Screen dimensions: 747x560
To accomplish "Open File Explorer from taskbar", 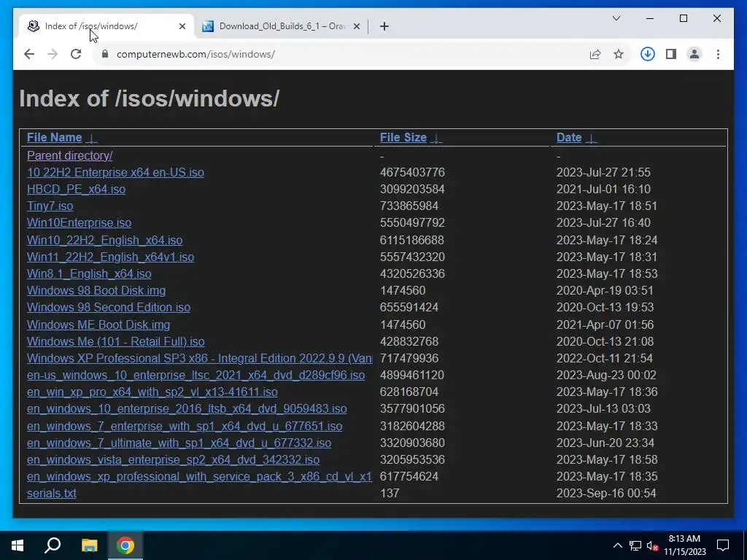I will [89, 545].
